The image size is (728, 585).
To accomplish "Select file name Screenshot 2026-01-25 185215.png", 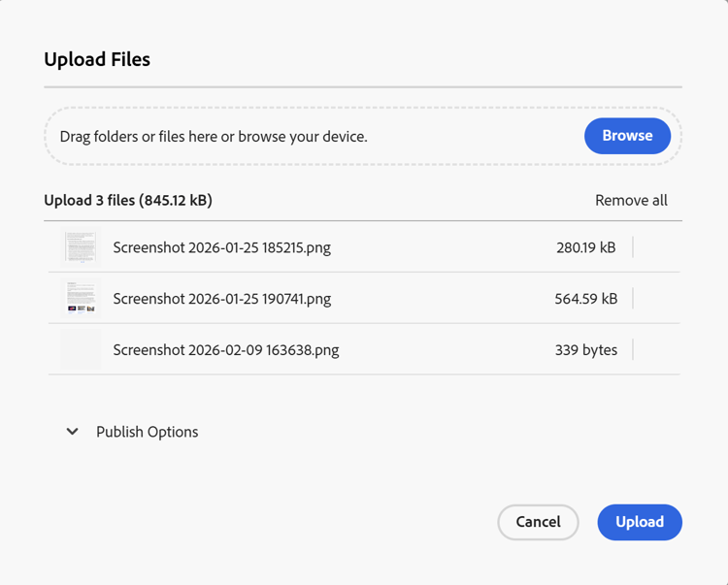I will pos(221,247).
